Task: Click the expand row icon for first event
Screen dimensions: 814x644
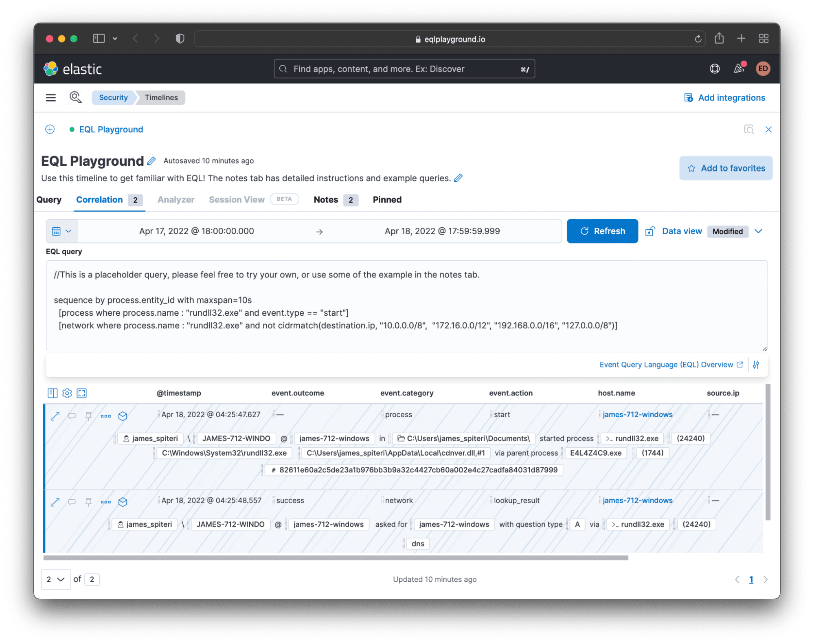Action: click(56, 415)
